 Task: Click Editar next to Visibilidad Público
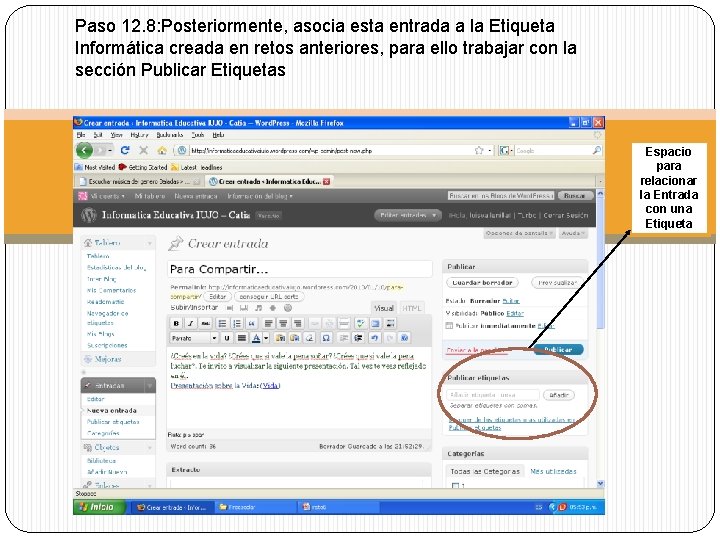515,314
